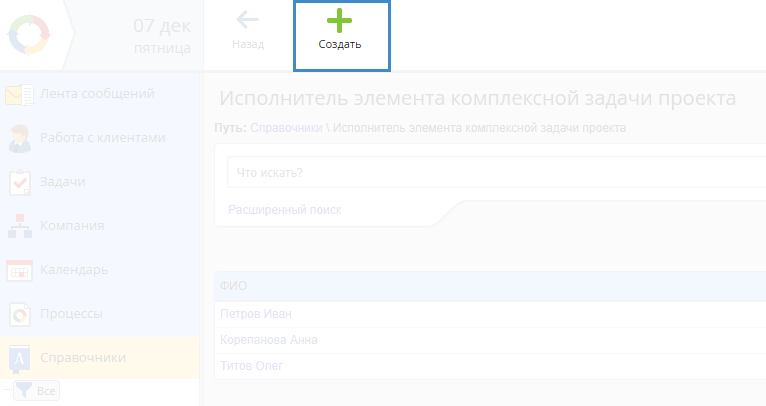Open the Корепанова Анна record
This screenshot has width=766, height=406.
tap(268, 340)
